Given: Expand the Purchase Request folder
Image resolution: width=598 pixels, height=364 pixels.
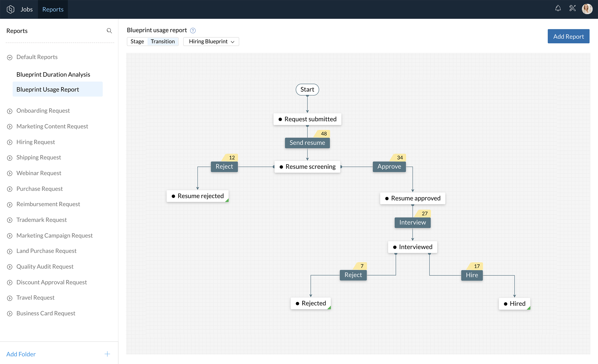Looking at the screenshot, I should coord(10,189).
